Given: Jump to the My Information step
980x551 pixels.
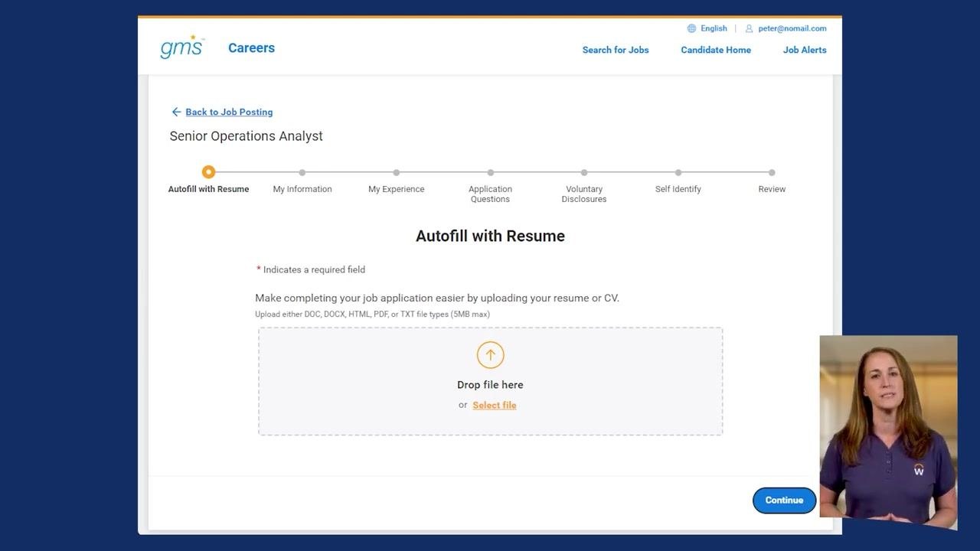Looking at the screenshot, I should (302, 181).
